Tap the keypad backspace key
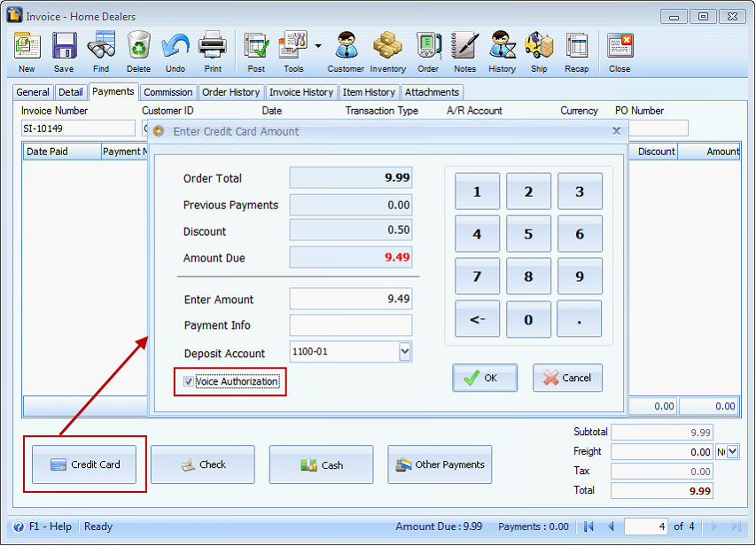 pyautogui.click(x=478, y=319)
